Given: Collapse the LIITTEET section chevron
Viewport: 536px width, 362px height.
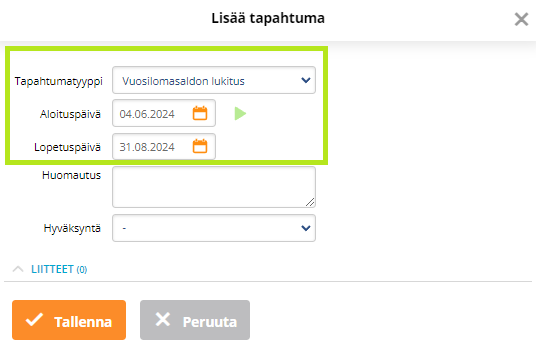Looking at the screenshot, I should (x=18, y=269).
